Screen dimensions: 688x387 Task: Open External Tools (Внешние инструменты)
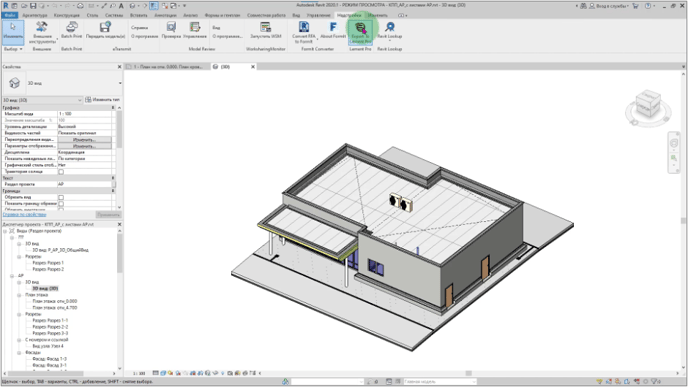coord(42,32)
